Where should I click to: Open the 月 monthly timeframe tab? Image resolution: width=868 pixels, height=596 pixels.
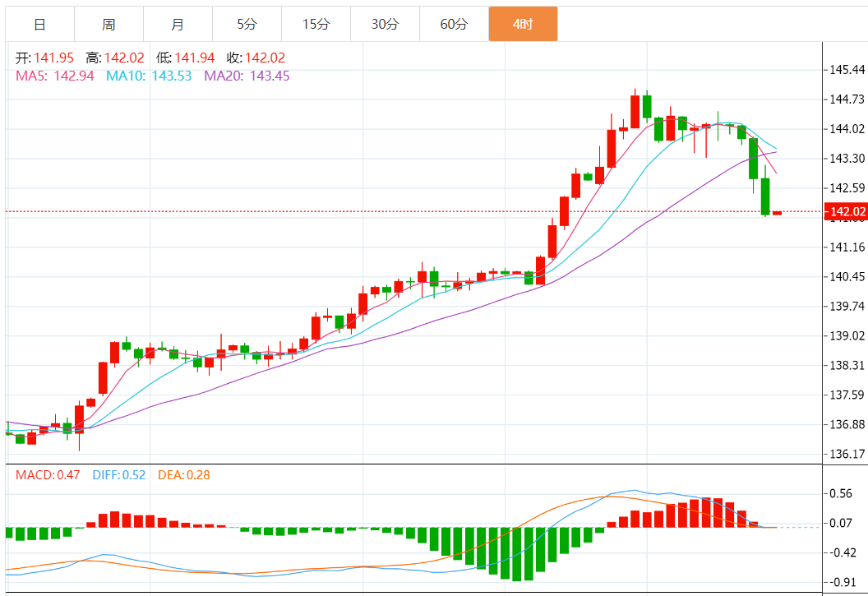pos(178,25)
